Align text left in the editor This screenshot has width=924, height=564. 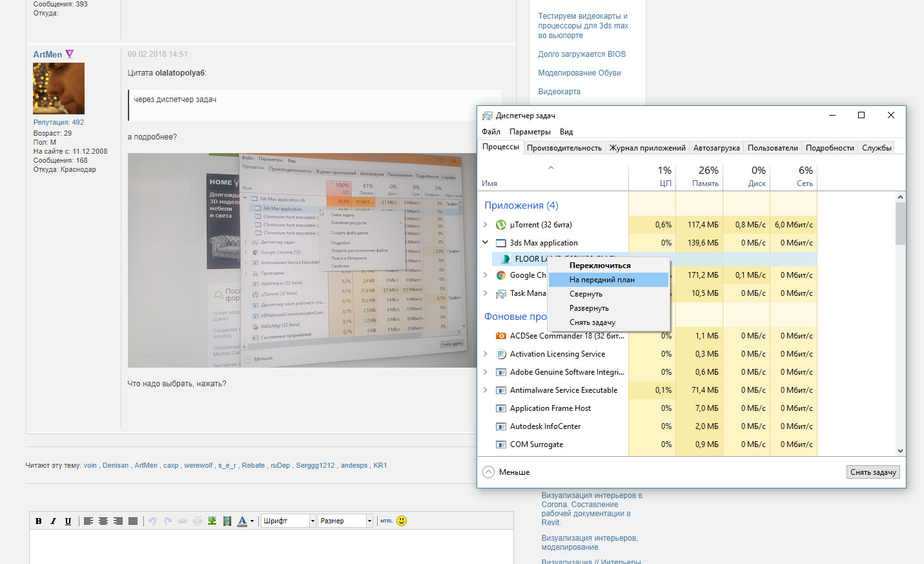88,521
